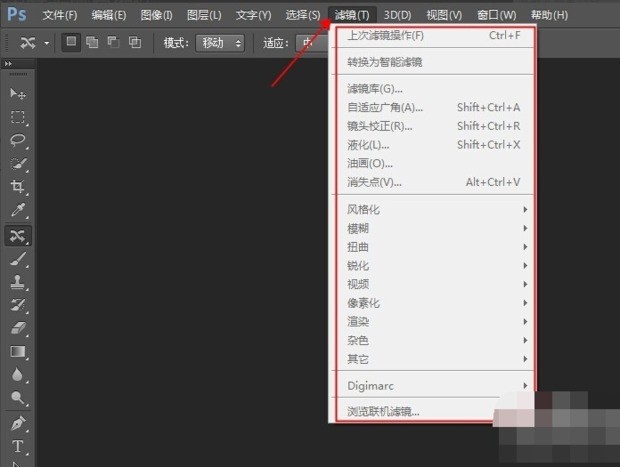Select the Horizontal Type tool
The image size is (620, 467).
pos(17,446)
